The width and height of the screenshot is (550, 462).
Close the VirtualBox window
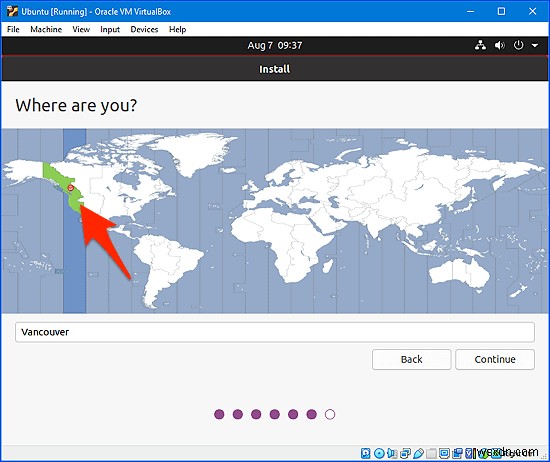[532, 11]
